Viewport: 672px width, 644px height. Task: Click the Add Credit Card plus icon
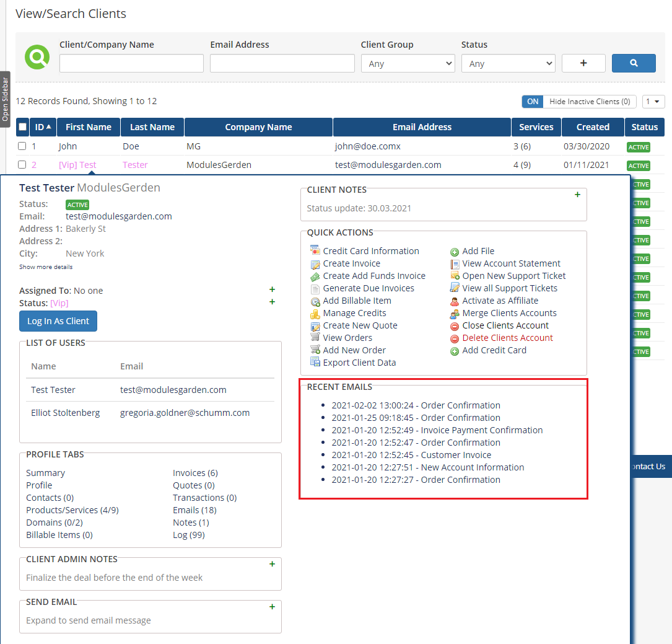point(454,351)
